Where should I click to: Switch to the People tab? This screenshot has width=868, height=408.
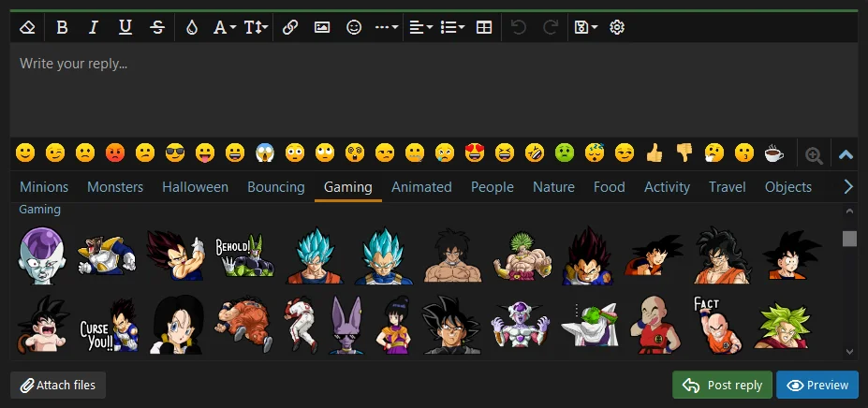493,187
